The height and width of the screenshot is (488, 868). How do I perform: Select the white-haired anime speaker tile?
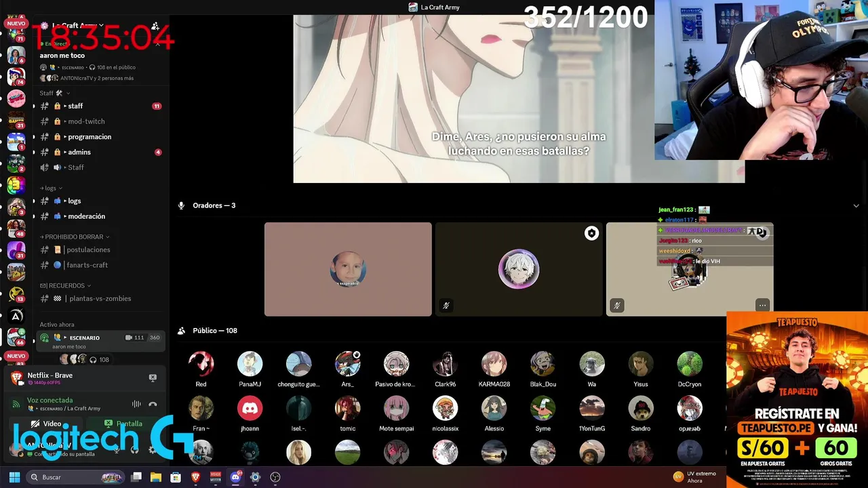click(x=519, y=269)
